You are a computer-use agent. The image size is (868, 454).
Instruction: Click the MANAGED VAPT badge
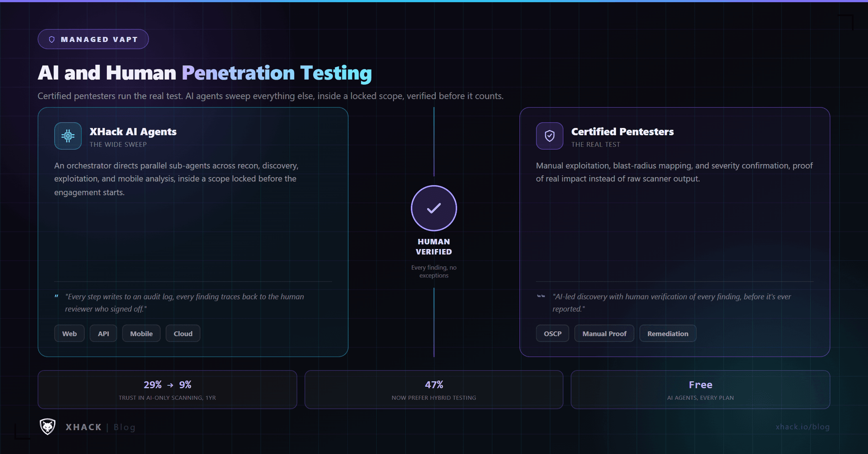pyautogui.click(x=93, y=39)
